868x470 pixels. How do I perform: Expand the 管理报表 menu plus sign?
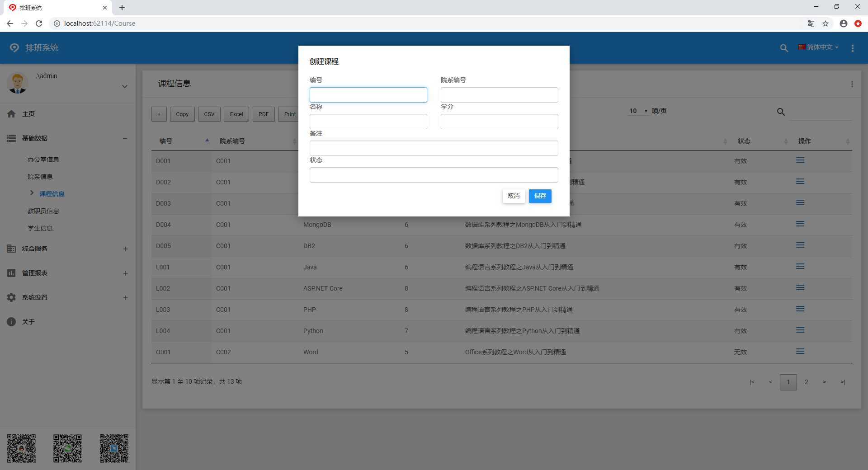(x=125, y=273)
